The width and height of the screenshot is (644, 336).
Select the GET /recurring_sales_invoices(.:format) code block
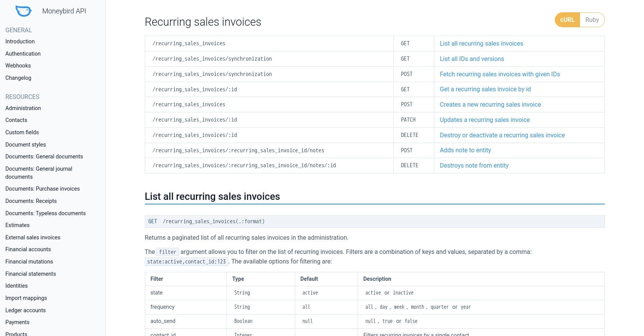coord(375,221)
